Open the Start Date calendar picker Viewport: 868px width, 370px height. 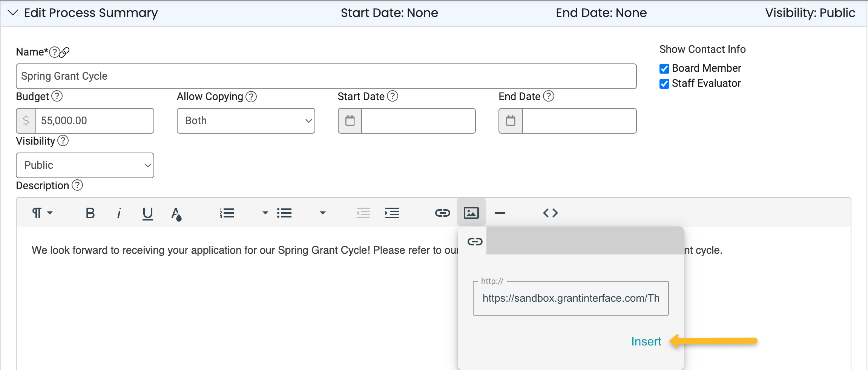(350, 120)
